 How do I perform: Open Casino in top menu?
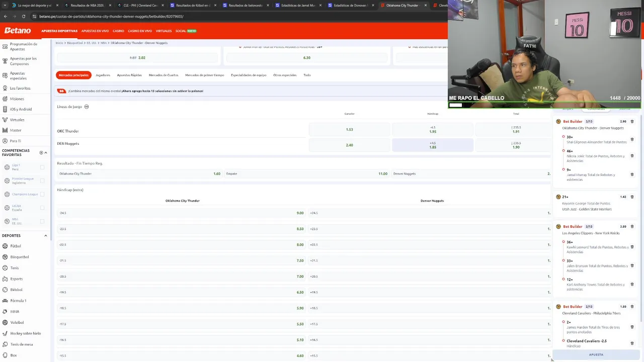tap(118, 31)
